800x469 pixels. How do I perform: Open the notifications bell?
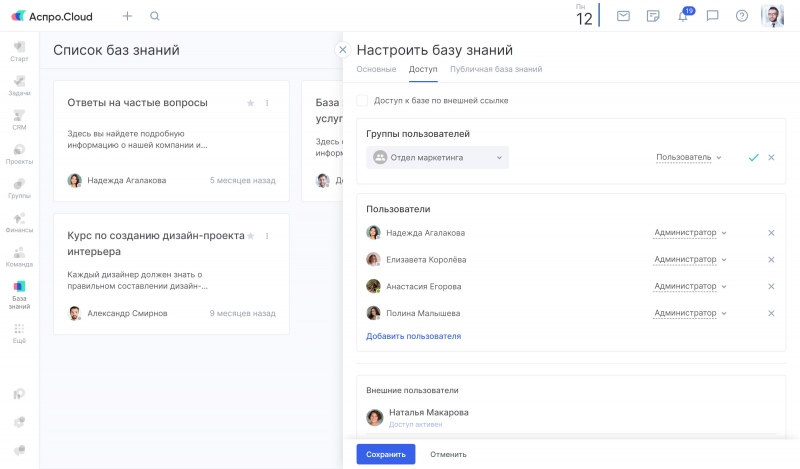click(x=683, y=16)
